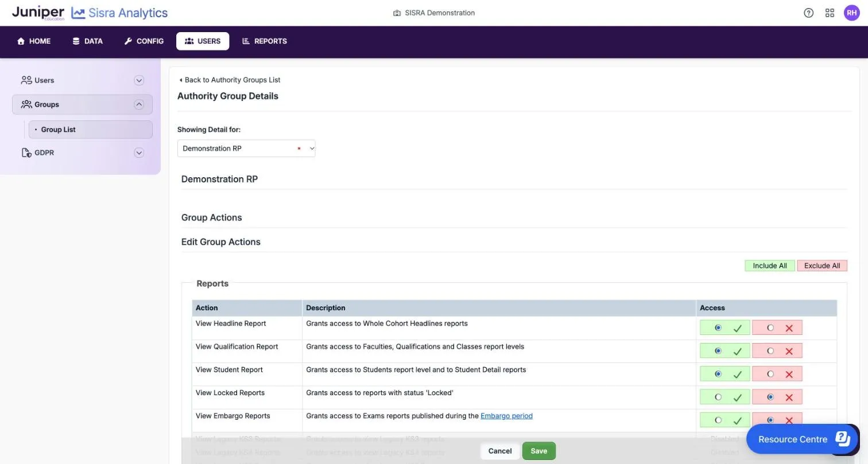Viewport: 868px width, 464px height.
Task: Click the Groups people icon in sidebar
Action: pos(26,104)
